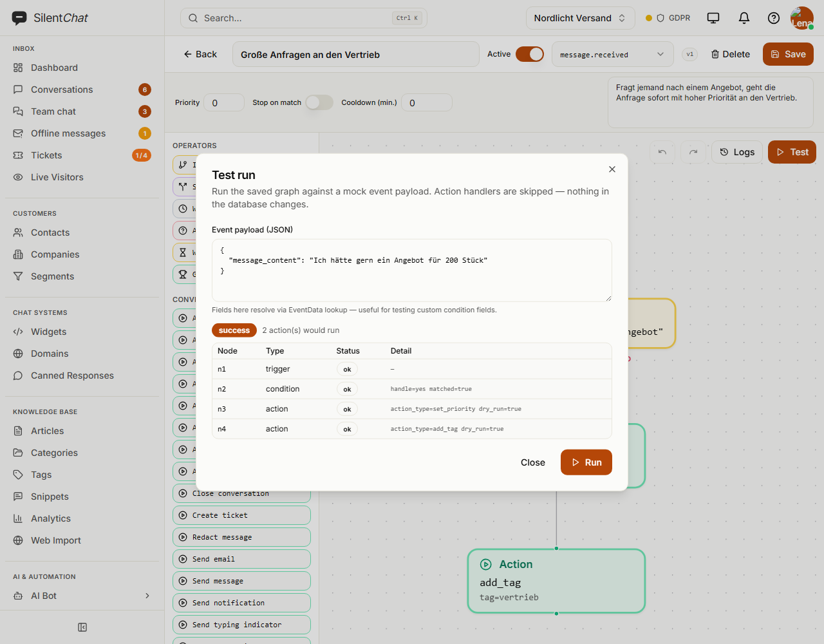The height and width of the screenshot is (644, 824).
Task: Click the Run button in dialog
Action: point(586,462)
